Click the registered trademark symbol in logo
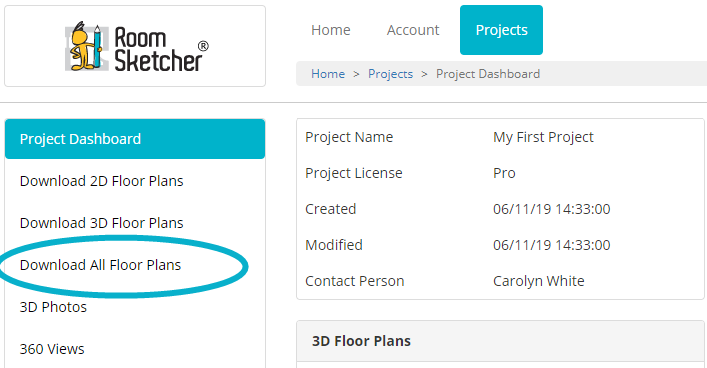The height and width of the screenshot is (368, 707). click(x=203, y=46)
